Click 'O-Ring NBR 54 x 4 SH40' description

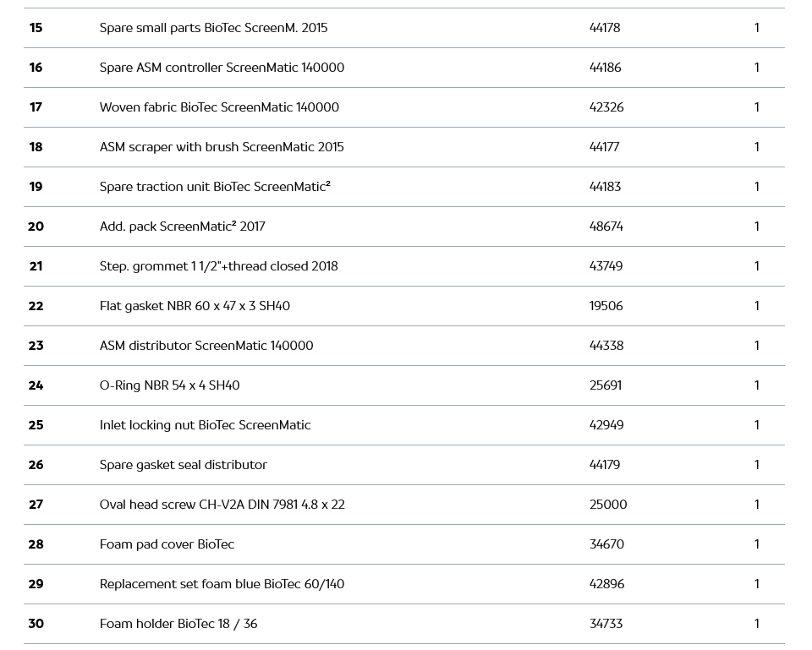pyautogui.click(x=169, y=385)
